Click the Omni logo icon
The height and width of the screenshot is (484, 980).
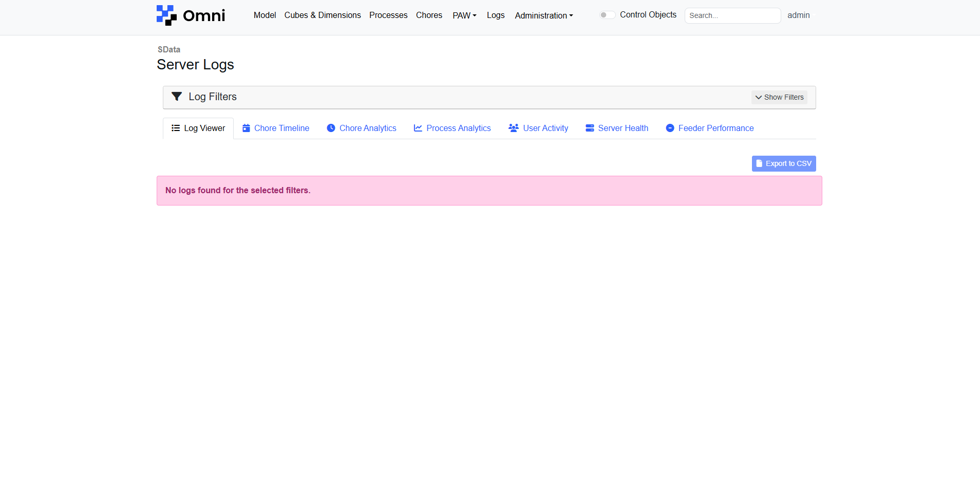(x=166, y=15)
